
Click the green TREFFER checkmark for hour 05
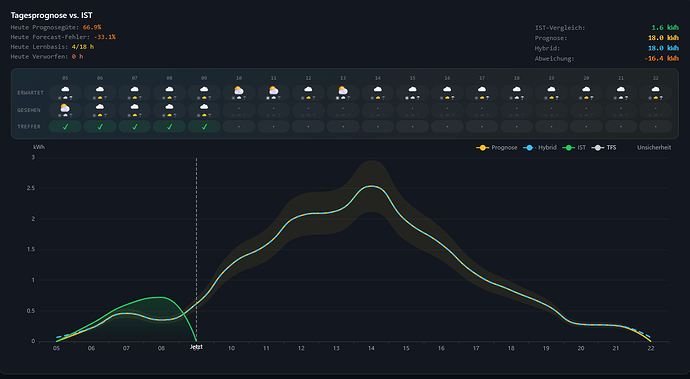tap(65, 127)
